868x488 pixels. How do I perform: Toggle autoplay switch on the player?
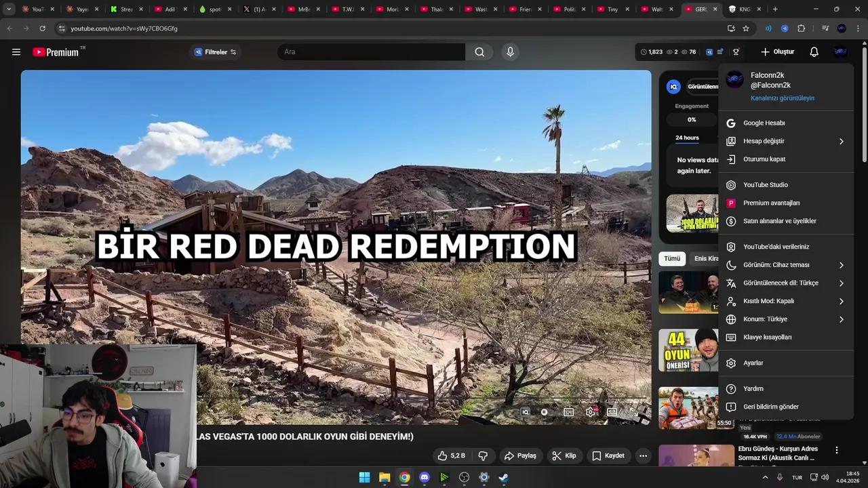click(x=544, y=412)
